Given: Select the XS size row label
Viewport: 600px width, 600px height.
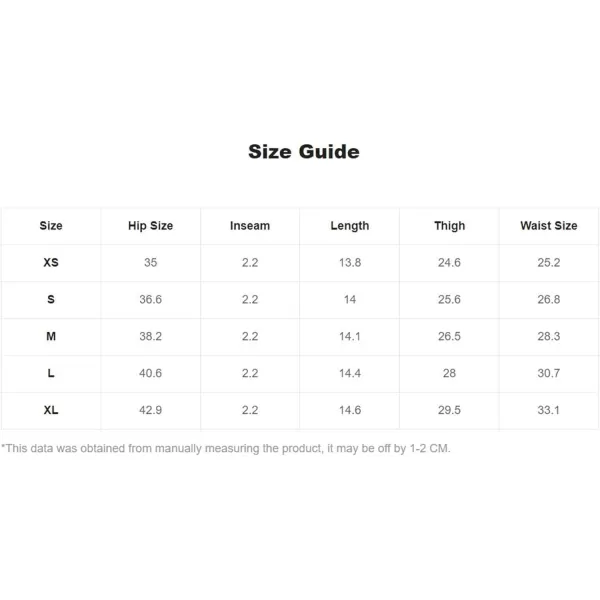Looking at the screenshot, I should tap(51, 262).
